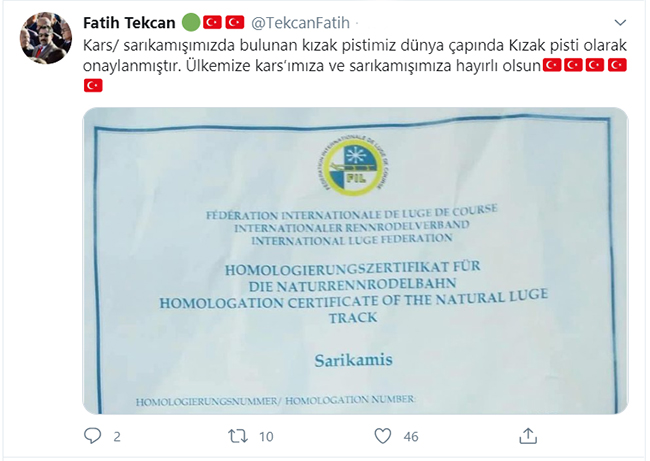The width and height of the screenshot is (650, 461).
Task: Click the retweet count 10
Action: (x=266, y=437)
